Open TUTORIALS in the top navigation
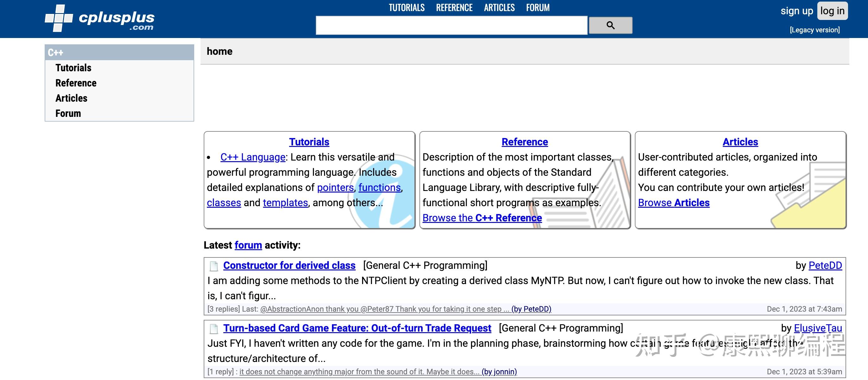868x380 pixels. click(x=406, y=8)
